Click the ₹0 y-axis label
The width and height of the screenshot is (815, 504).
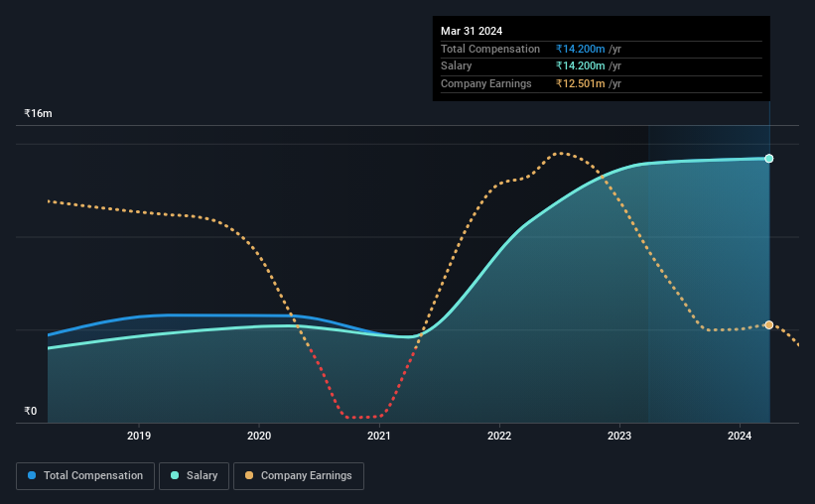coord(31,411)
